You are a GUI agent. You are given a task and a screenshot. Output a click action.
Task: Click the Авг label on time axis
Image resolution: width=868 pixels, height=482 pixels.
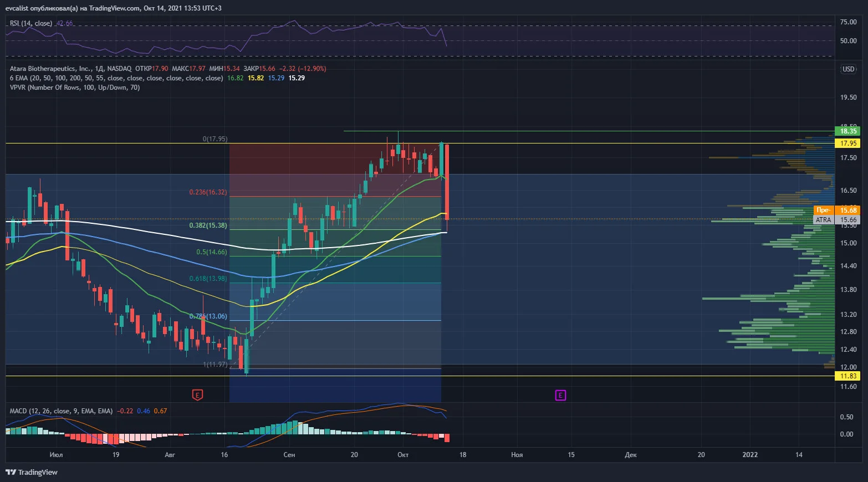point(170,455)
